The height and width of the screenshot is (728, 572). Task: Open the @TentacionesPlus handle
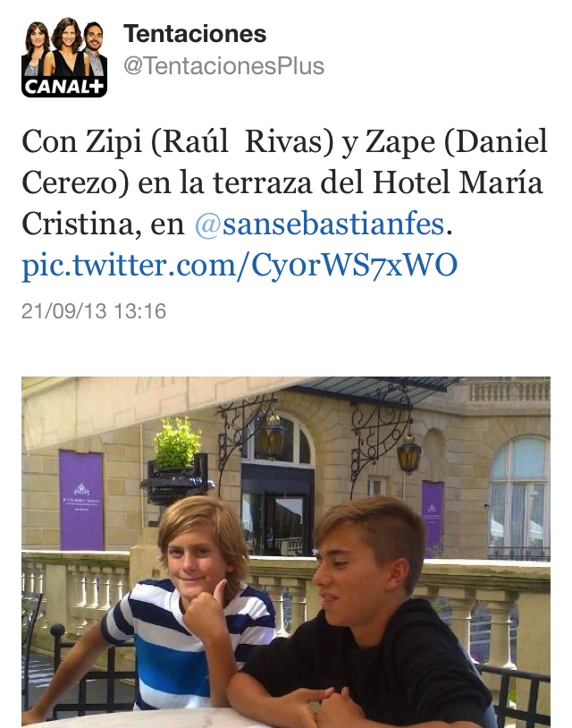(223, 65)
